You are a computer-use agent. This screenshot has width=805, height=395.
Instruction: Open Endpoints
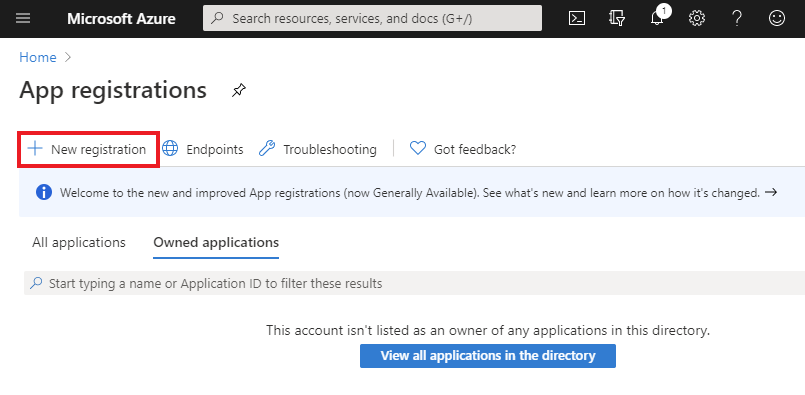[203, 149]
